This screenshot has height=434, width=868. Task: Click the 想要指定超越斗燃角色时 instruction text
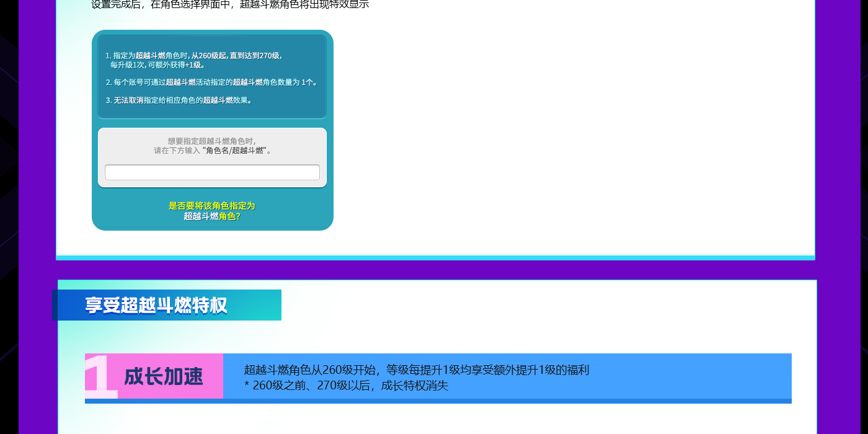pos(211,141)
